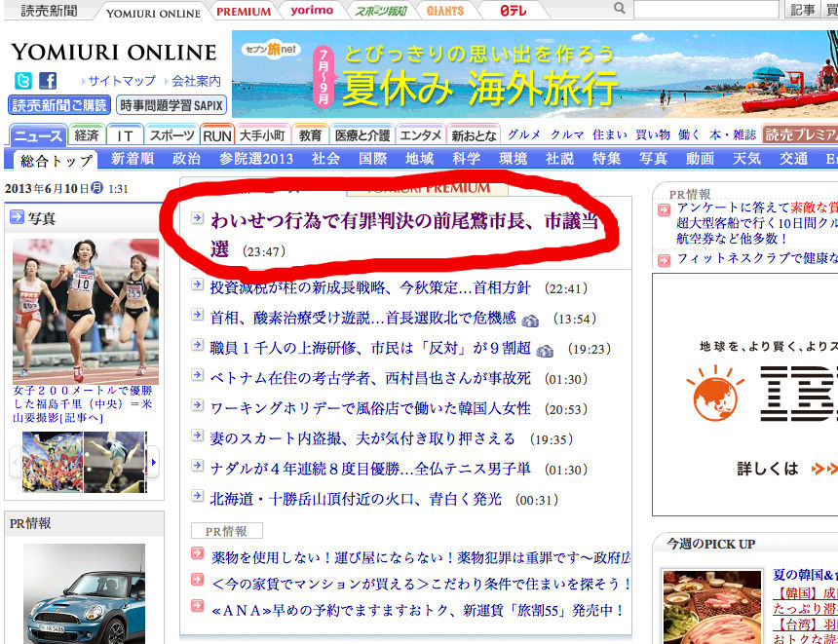Select the エンタメ category tab
This screenshot has height=644, width=838.
(421, 135)
